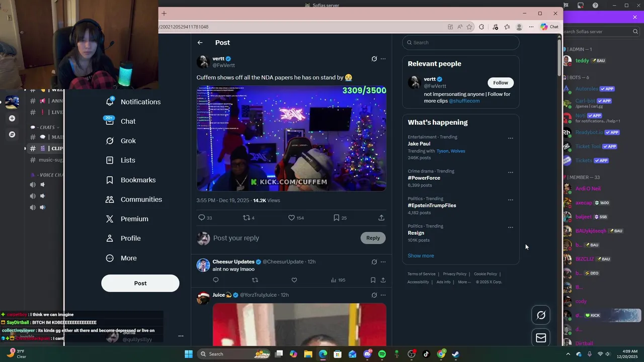This screenshot has width=644, height=362.
Task: Open a new Edge tab
Action: click(164, 14)
